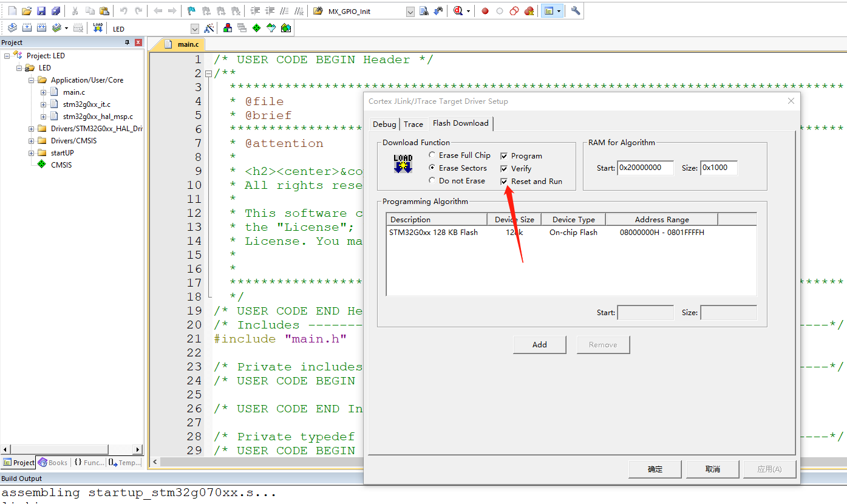Insert breakpoint red circle icon
Screen dimensions: 847x504
tap(485, 11)
